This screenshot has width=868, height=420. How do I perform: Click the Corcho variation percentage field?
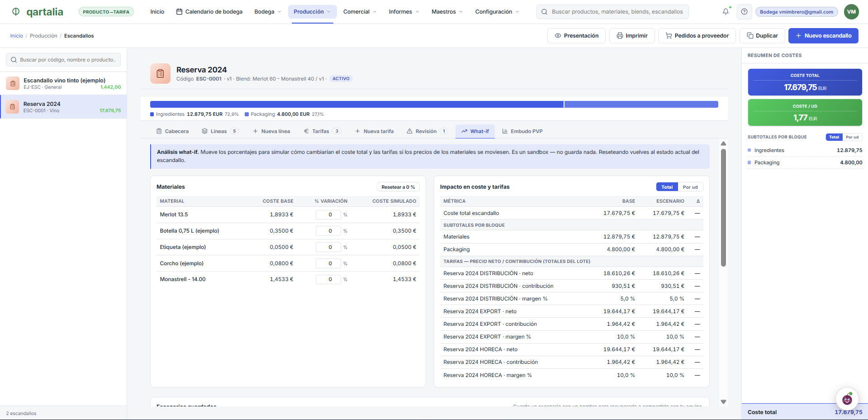(328, 263)
